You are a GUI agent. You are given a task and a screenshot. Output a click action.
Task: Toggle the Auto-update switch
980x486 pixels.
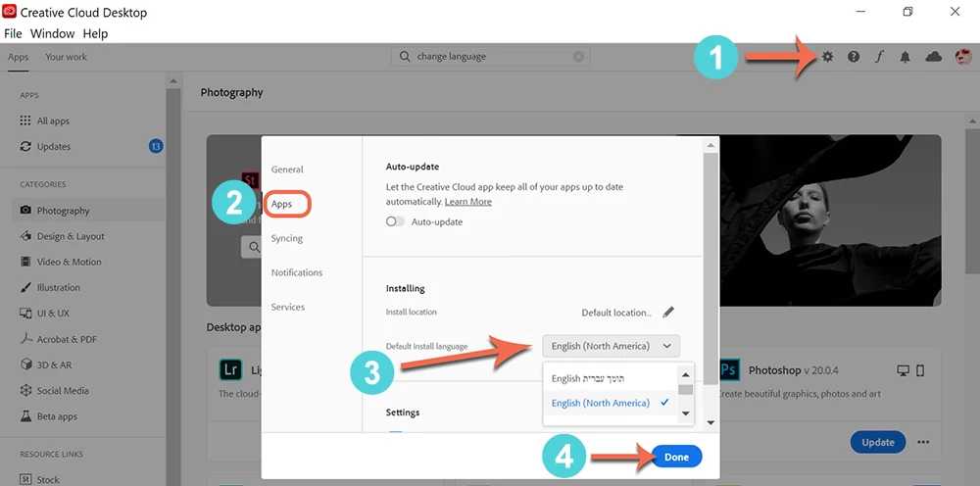(x=395, y=221)
